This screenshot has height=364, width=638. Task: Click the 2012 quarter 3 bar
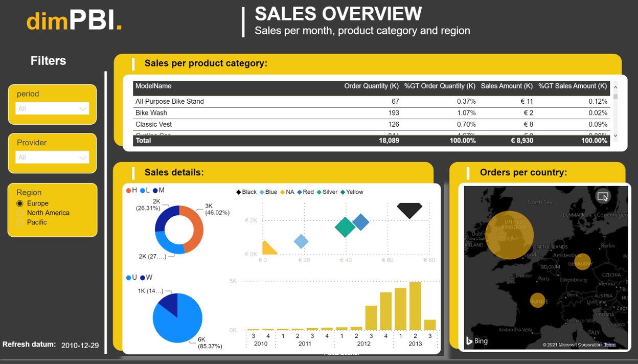point(371,318)
